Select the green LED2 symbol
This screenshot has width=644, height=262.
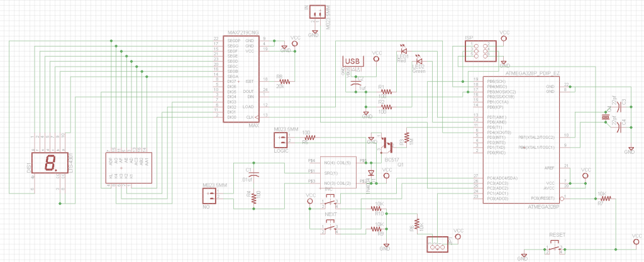[x=418, y=59]
